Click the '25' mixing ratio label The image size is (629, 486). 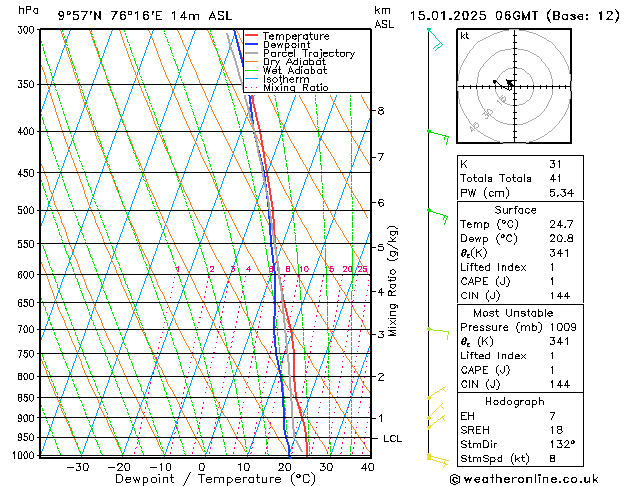pos(363,269)
